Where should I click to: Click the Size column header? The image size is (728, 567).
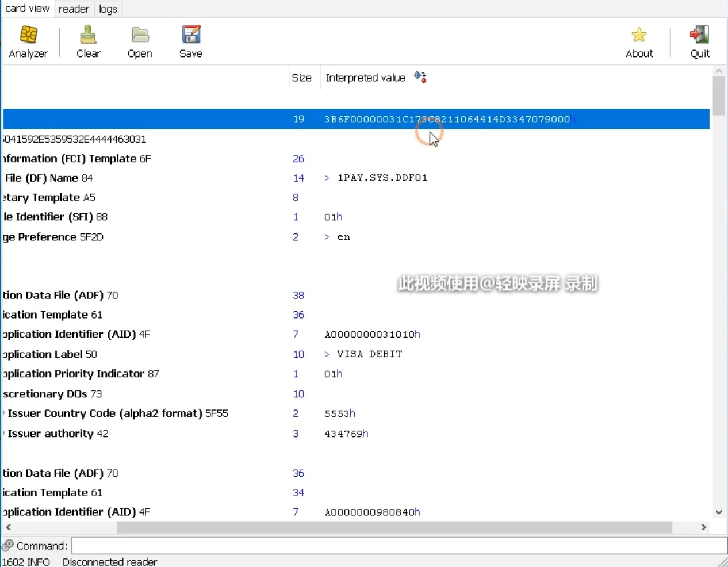point(301,78)
